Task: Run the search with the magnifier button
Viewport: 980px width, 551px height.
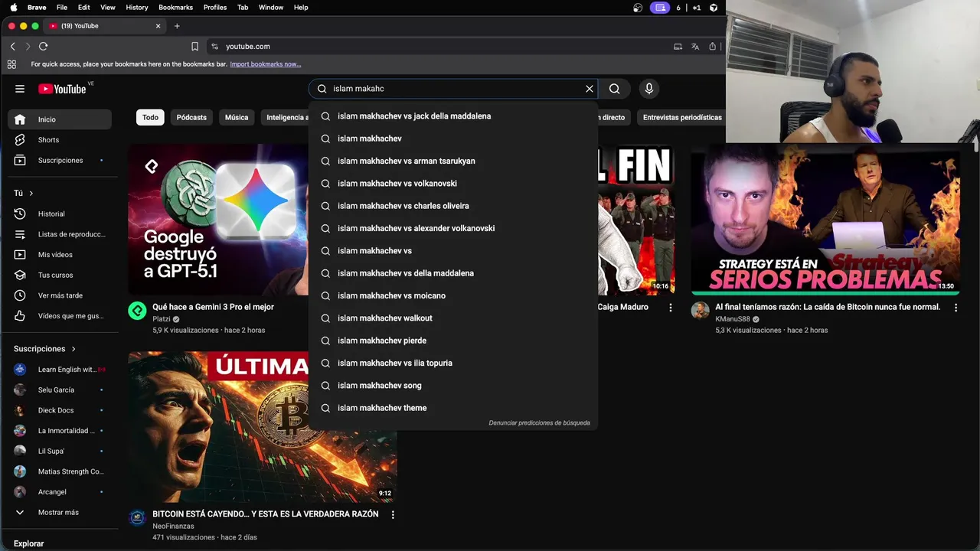Action: tap(615, 89)
